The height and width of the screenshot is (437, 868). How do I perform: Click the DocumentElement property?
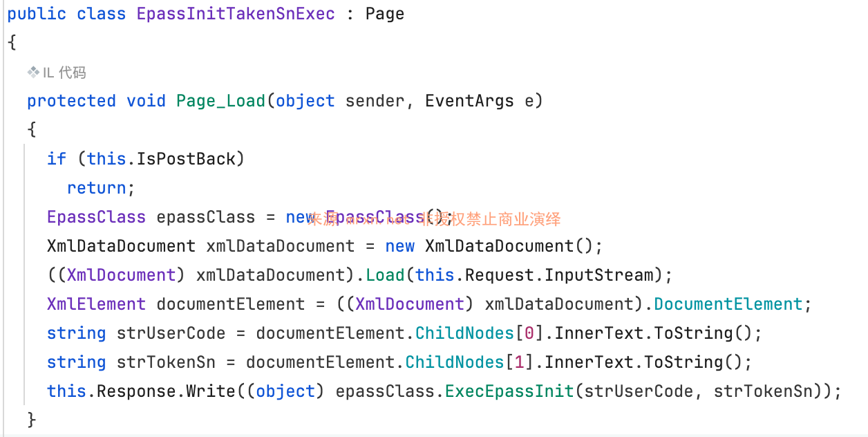tap(728, 304)
